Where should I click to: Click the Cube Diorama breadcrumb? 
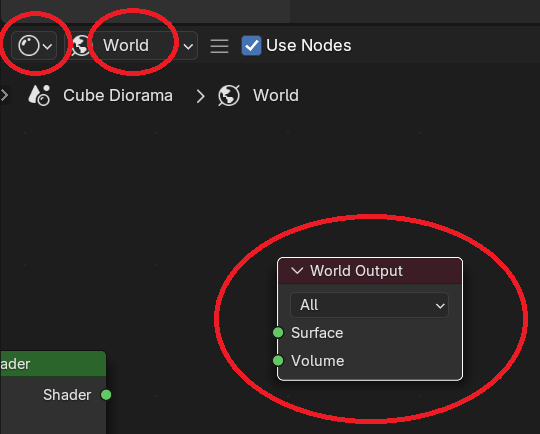click(x=117, y=95)
